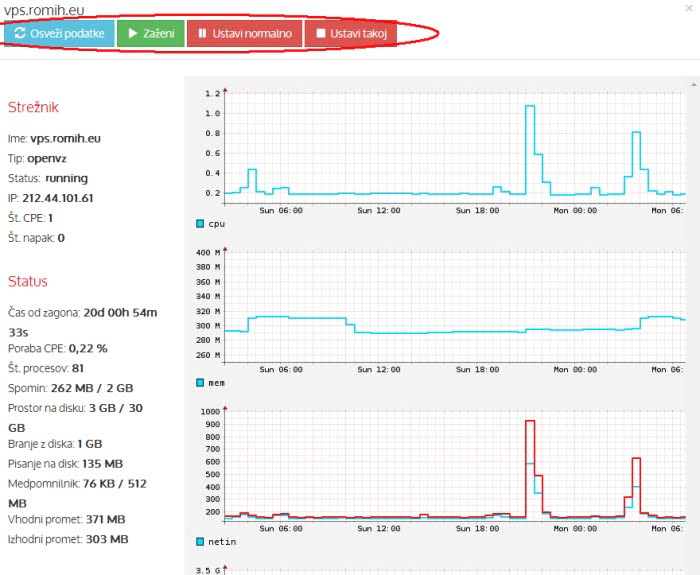The height and width of the screenshot is (575, 700).
Task: Click the Izhodni promet value 303 MB
Action: point(107,539)
